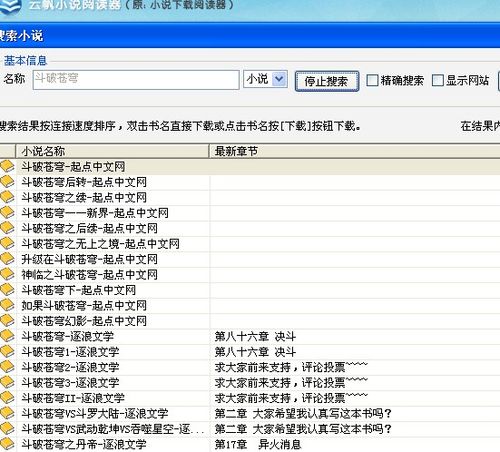Select row 斗破苍穹幻影-起点中文网

(x=250, y=321)
